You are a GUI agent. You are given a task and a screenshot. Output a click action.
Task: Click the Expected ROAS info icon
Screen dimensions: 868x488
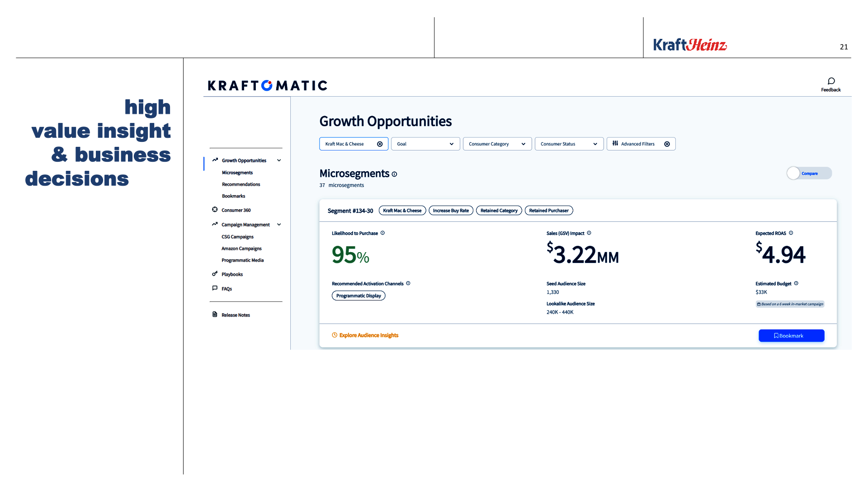791,233
